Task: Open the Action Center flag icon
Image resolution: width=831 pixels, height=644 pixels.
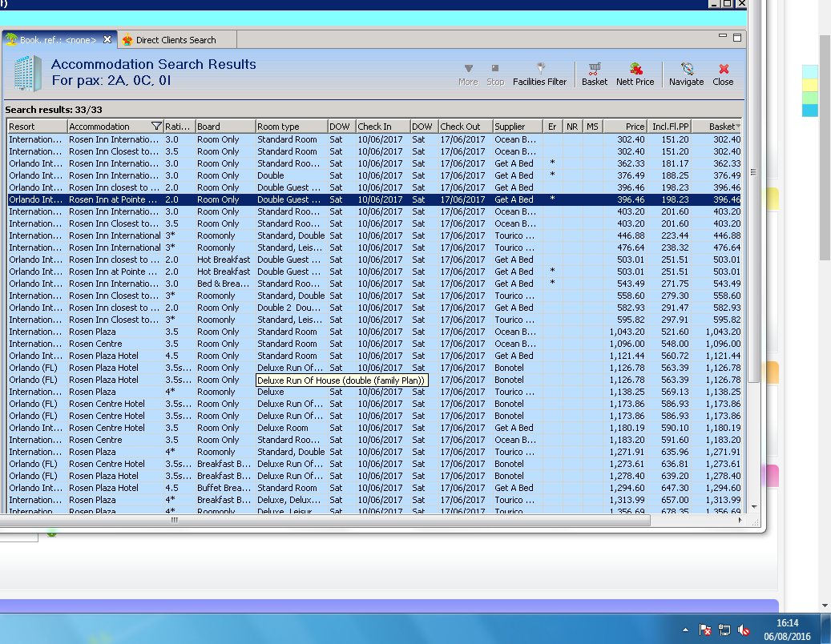Action: pos(705,630)
